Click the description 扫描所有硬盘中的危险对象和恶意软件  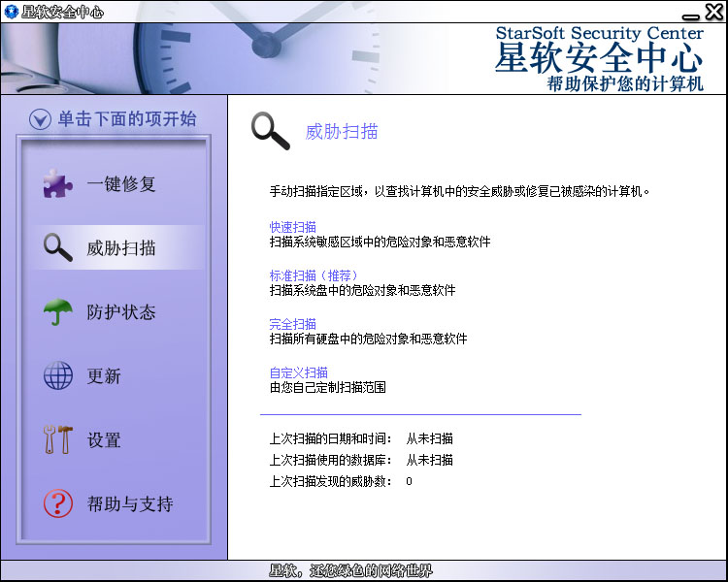point(368,339)
